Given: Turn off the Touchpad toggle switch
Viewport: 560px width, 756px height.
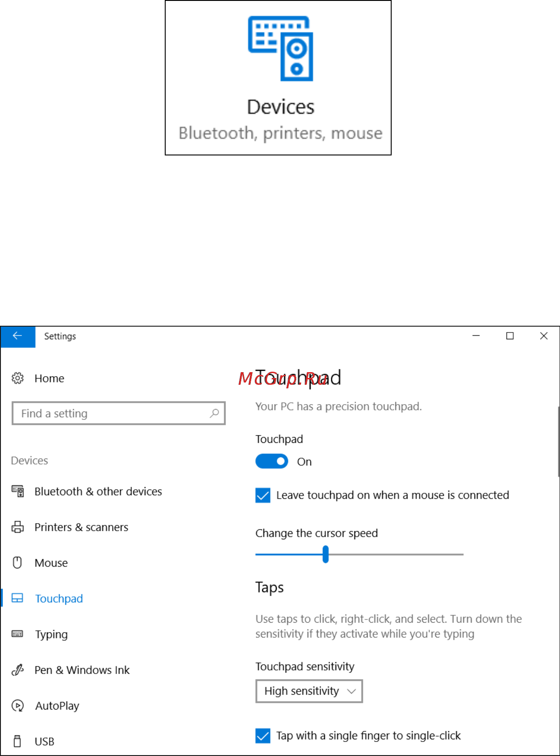Looking at the screenshot, I should click(x=272, y=461).
